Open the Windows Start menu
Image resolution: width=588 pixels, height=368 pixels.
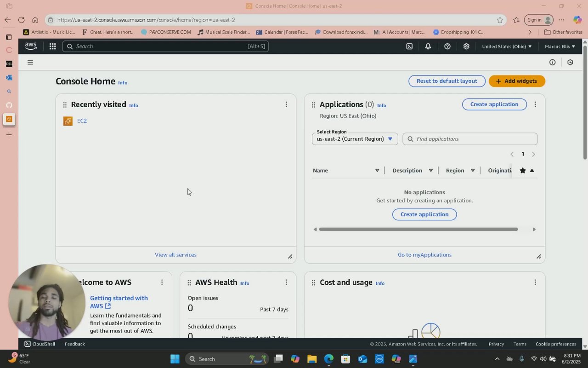coord(175,359)
